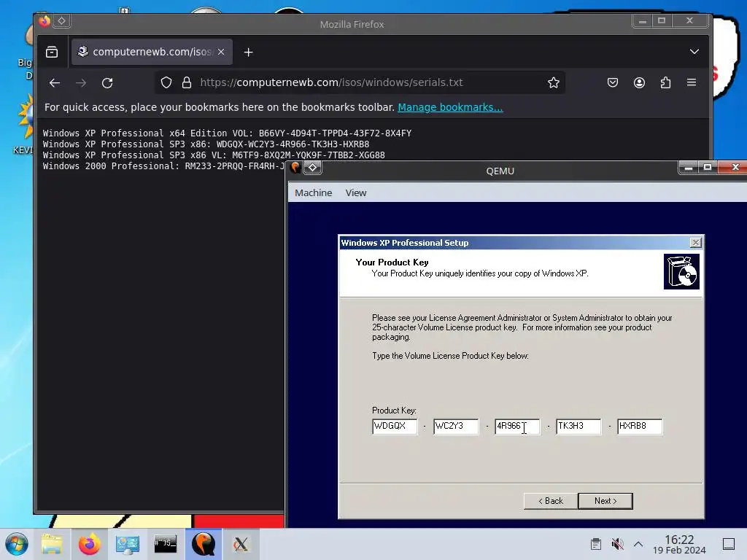Open the terminal taskbar icon
Image resolution: width=747 pixels, height=560 pixels.
(x=166, y=544)
